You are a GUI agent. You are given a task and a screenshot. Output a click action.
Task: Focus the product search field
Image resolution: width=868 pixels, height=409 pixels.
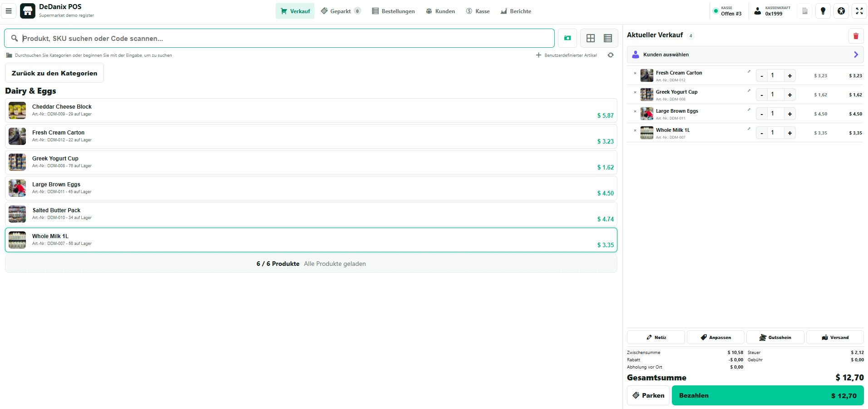pyautogui.click(x=279, y=38)
